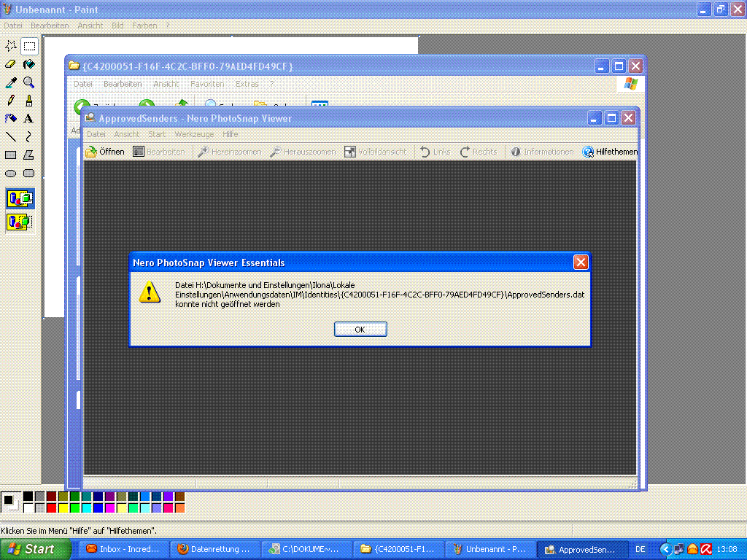Open Bild menu in Paint
Image resolution: width=747 pixels, height=560 pixels.
(117, 26)
